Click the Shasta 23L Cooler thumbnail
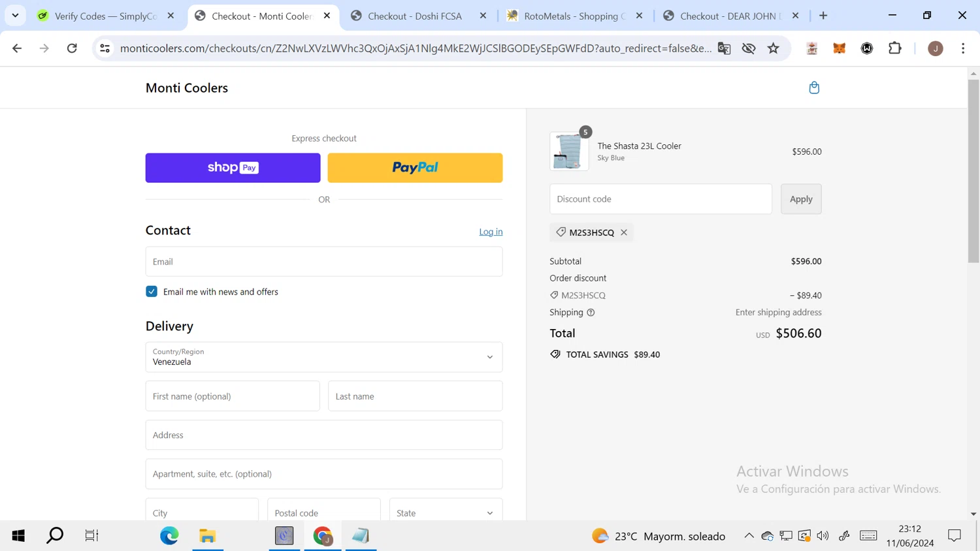The width and height of the screenshot is (980, 551). click(569, 151)
